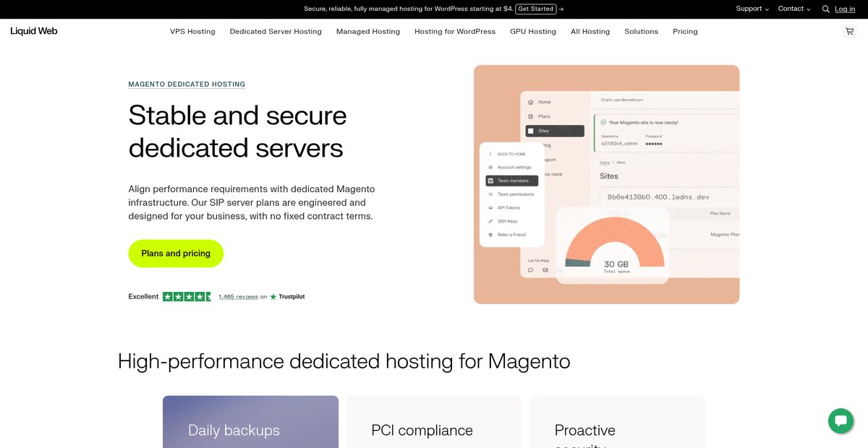Select the PCI compliance card
The width and height of the screenshot is (868, 448).
pos(434,422)
